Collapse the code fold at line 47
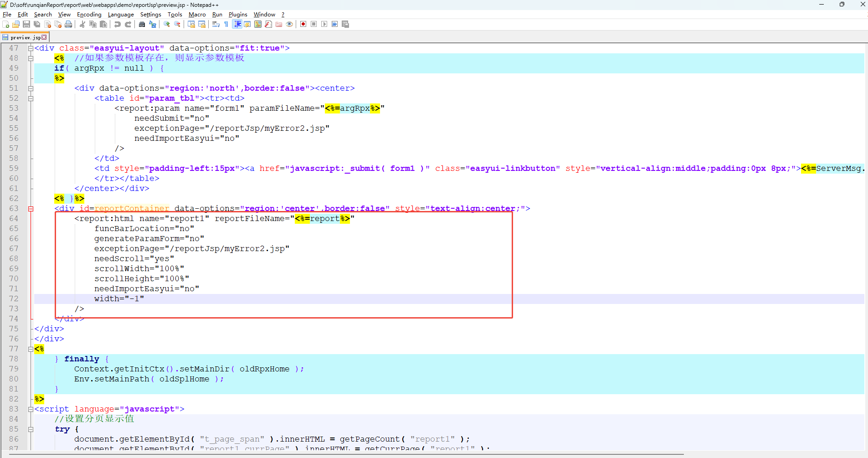Viewport: 868px width, 458px height. tap(31, 48)
